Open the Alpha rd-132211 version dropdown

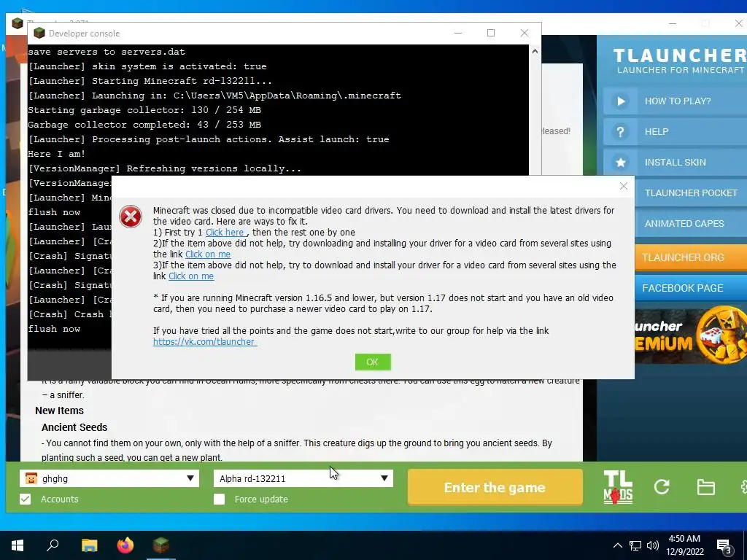(303, 478)
